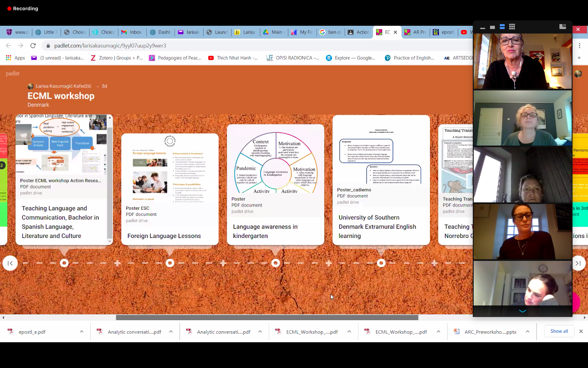
Task: Switch video panel to grid gallery view
Action: click(x=512, y=27)
